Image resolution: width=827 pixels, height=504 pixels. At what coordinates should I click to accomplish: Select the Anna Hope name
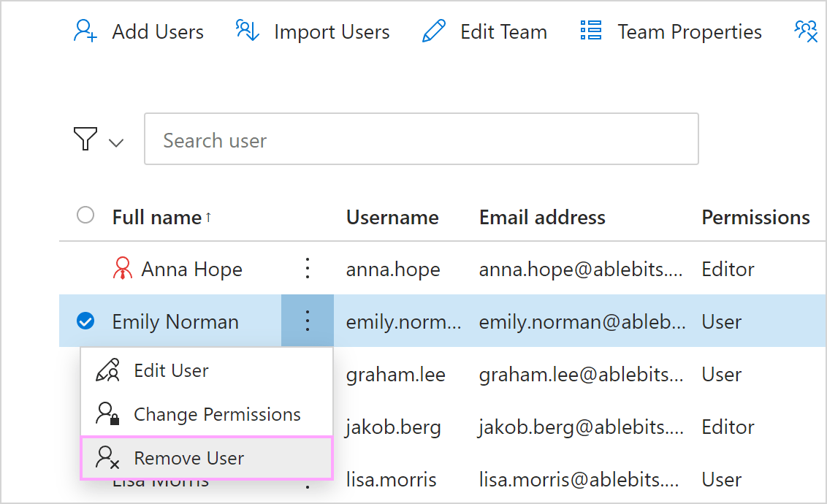192,270
